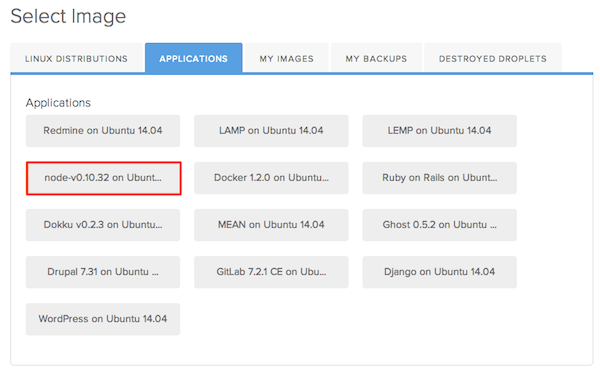Select WordPress on Ubuntu 14.04
Image resolution: width=600 pixels, height=370 pixels.
tap(103, 319)
